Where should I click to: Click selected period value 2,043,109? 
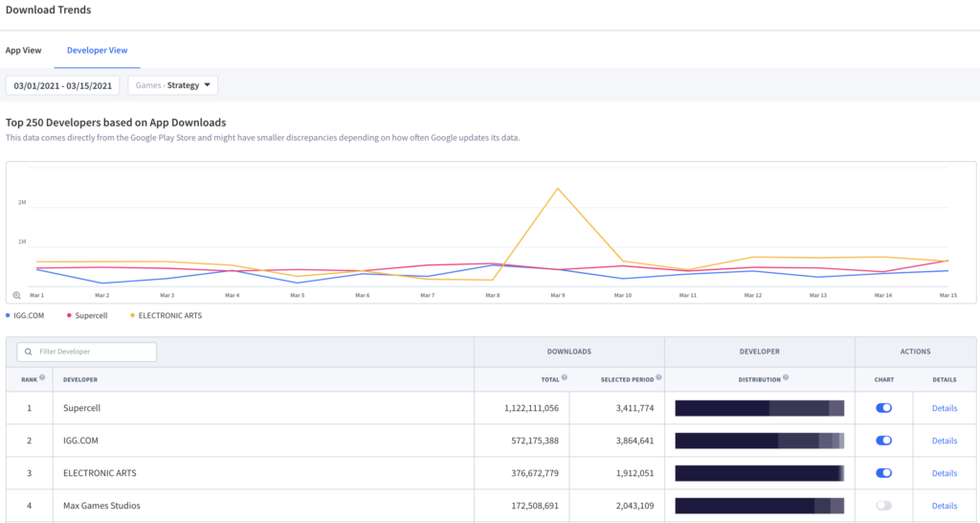coord(635,506)
